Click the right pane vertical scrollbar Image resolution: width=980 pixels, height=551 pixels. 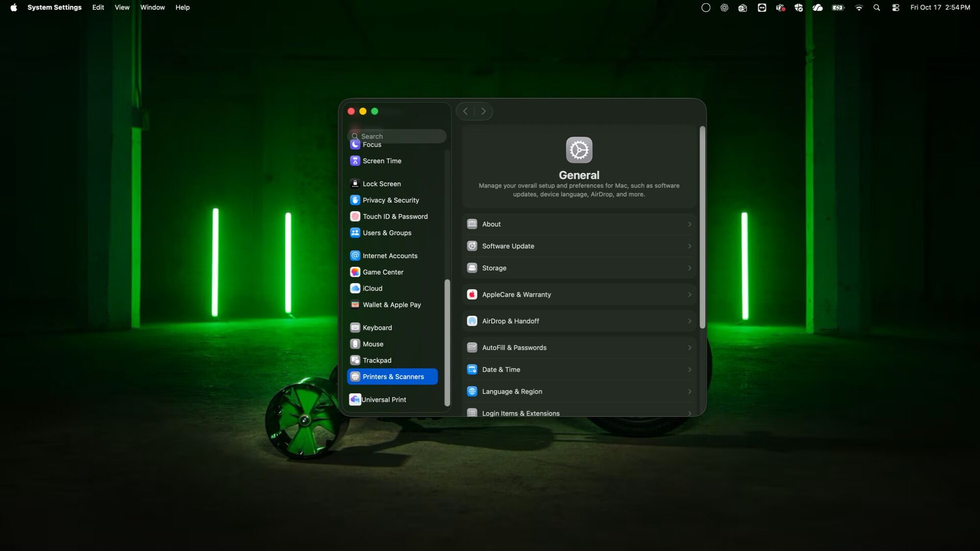coord(702,227)
